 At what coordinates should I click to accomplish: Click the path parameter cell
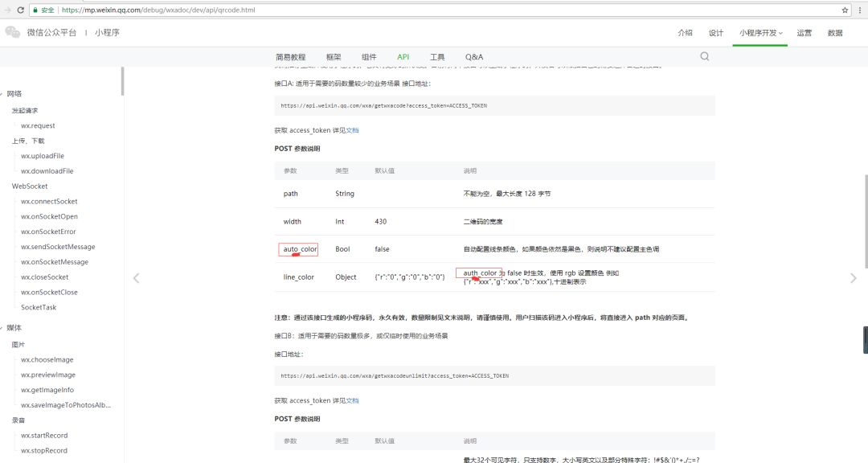pos(291,194)
